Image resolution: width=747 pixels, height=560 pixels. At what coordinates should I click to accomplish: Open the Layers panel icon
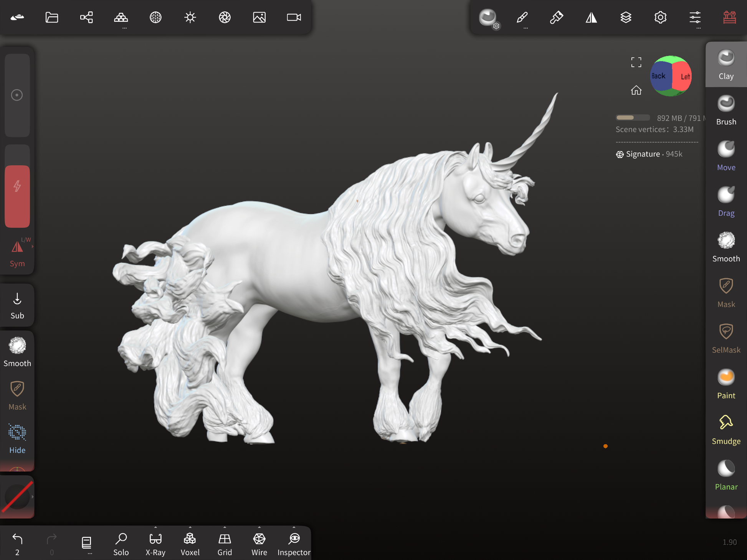click(x=626, y=17)
